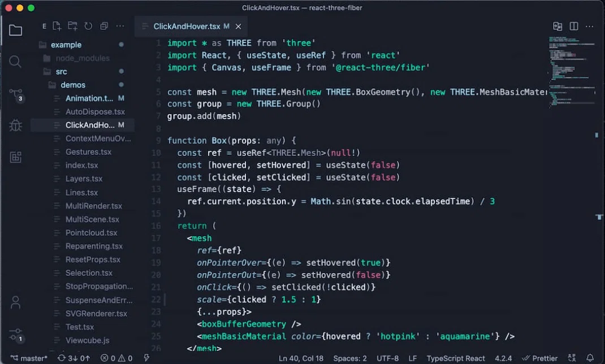Create a new file in the explorer

[57, 26]
